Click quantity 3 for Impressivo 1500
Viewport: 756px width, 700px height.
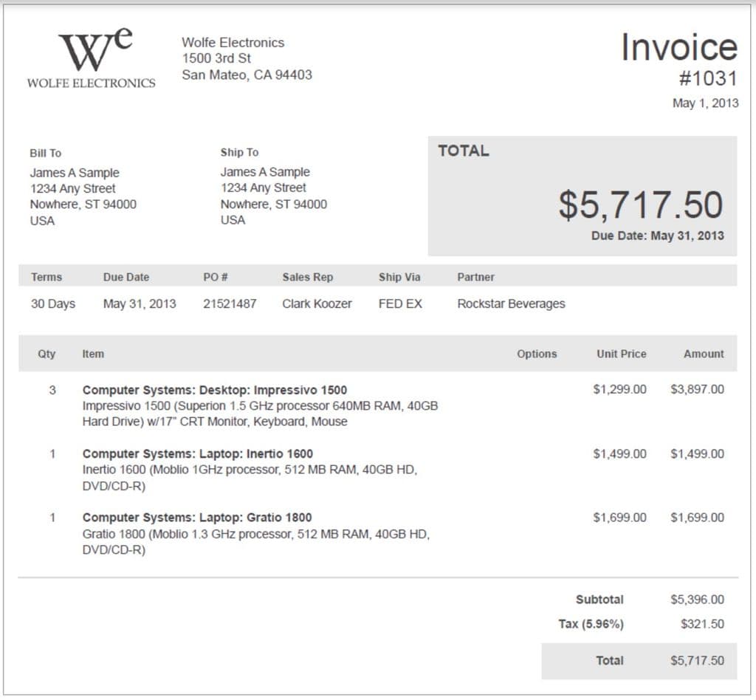click(52, 390)
